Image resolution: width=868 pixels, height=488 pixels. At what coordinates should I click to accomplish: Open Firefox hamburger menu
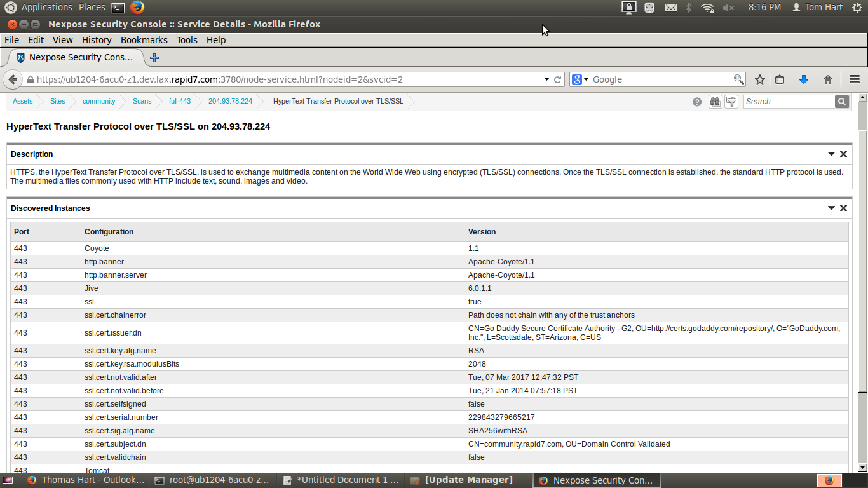tap(854, 79)
